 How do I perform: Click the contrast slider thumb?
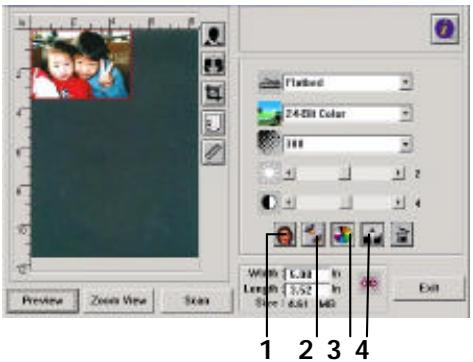coord(346,202)
